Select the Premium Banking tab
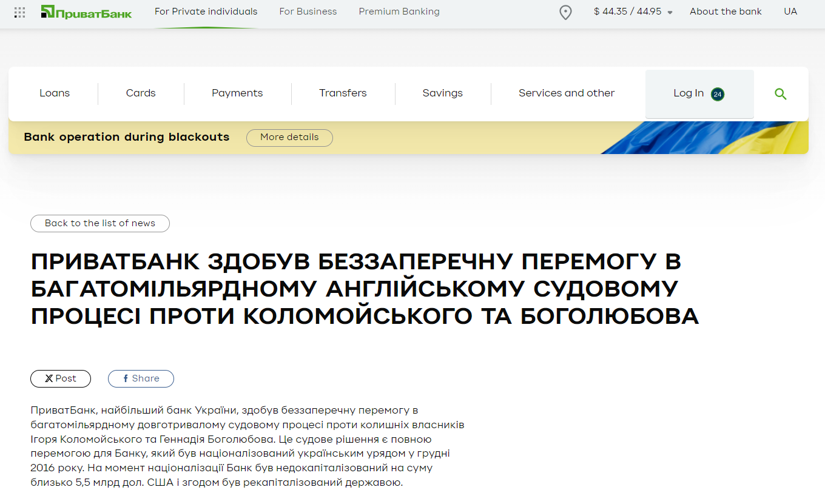The image size is (825, 504). pyautogui.click(x=399, y=12)
